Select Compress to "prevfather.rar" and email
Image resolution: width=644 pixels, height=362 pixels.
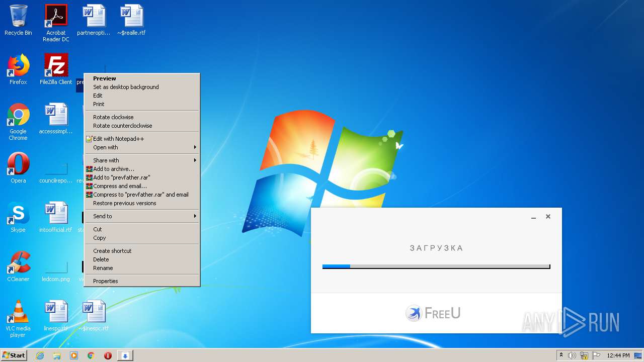point(142,195)
